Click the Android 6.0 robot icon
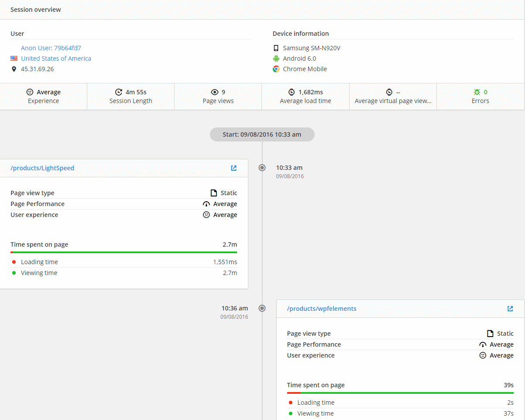Image resolution: width=525 pixels, height=420 pixels. 276,59
